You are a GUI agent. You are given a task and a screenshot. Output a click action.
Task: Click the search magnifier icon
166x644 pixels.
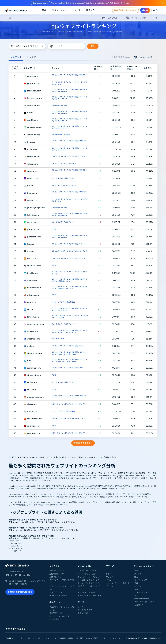pyautogui.click(x=10, y=18)
